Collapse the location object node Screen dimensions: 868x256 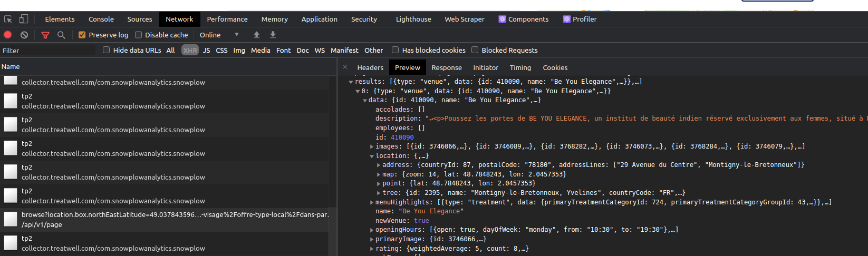pos(372,156)
